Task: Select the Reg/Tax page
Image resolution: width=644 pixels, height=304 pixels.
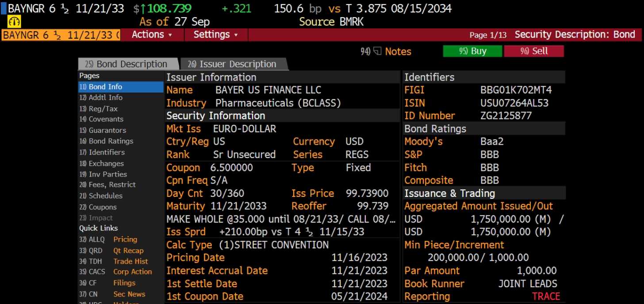Action: 121,108
